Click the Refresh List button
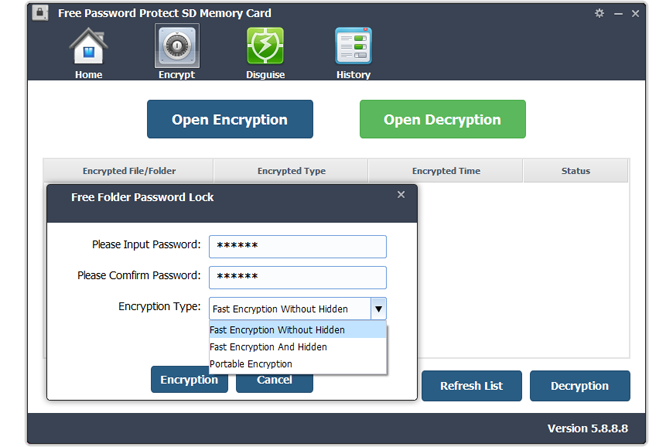670x447 pixels. 472,386
